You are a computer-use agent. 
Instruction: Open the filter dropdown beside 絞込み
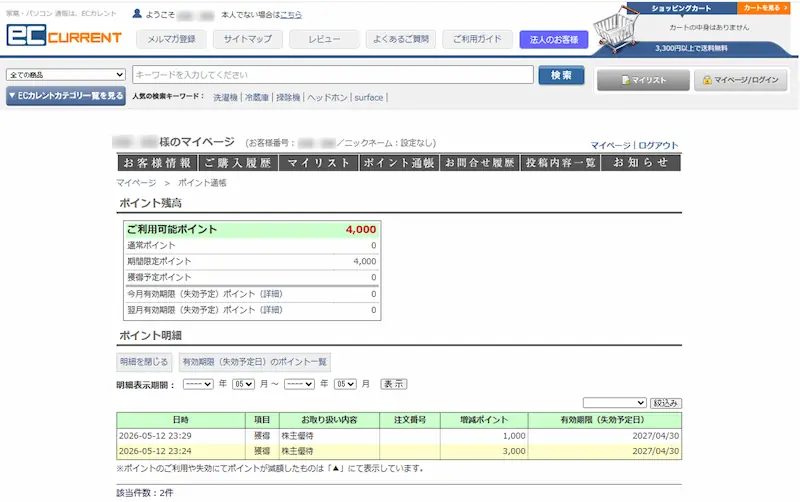point(615,403)
